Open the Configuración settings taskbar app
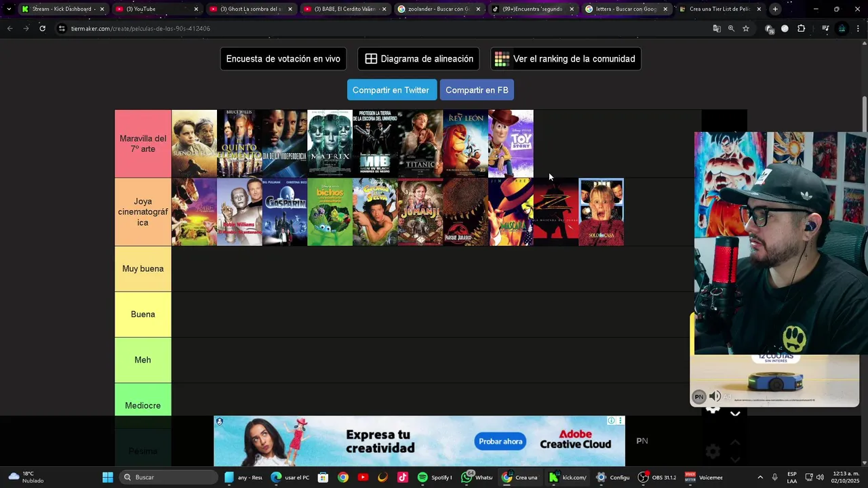This screenshot has height=488, width=868. tap(612, 477)
